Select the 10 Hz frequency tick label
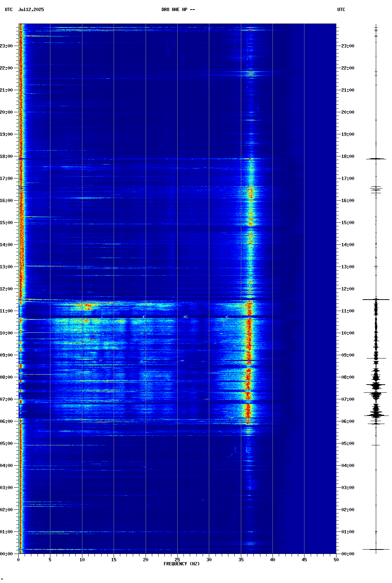The height and width of the screenshot is (583, 392). coord(82,560)
